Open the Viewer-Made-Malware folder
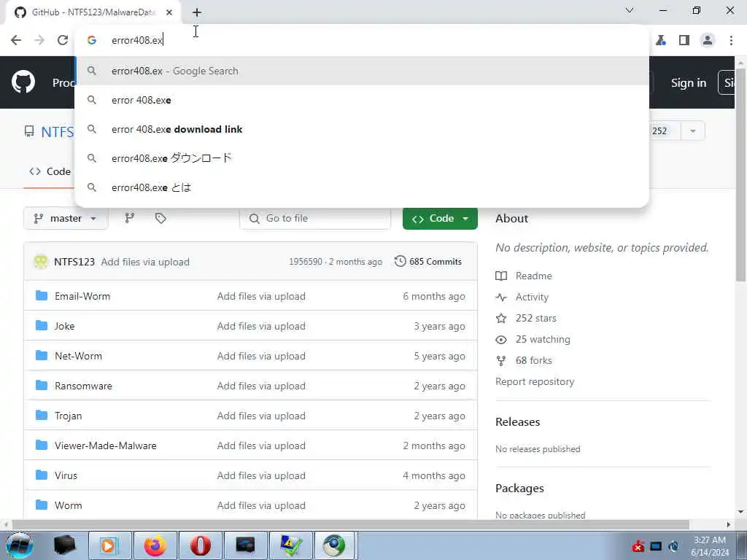 tap(105, 446)
